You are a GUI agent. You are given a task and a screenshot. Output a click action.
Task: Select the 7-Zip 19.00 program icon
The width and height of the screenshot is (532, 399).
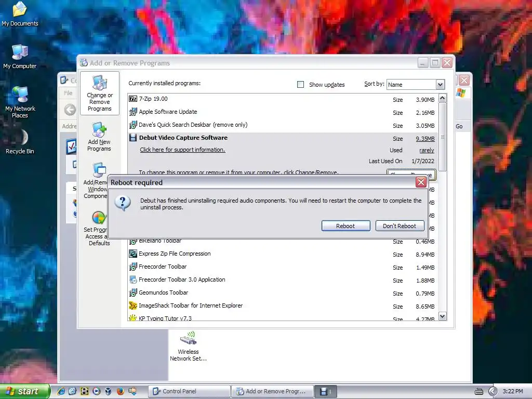(133, 99)
